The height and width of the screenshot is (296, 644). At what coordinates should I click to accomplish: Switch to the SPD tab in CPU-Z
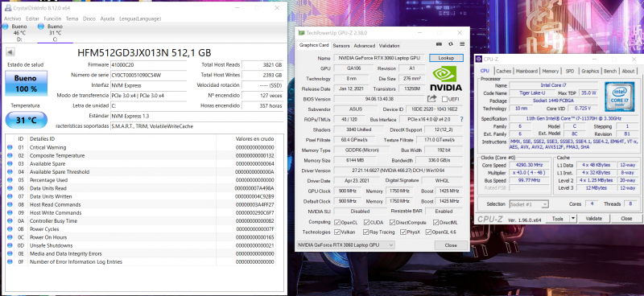570,71
